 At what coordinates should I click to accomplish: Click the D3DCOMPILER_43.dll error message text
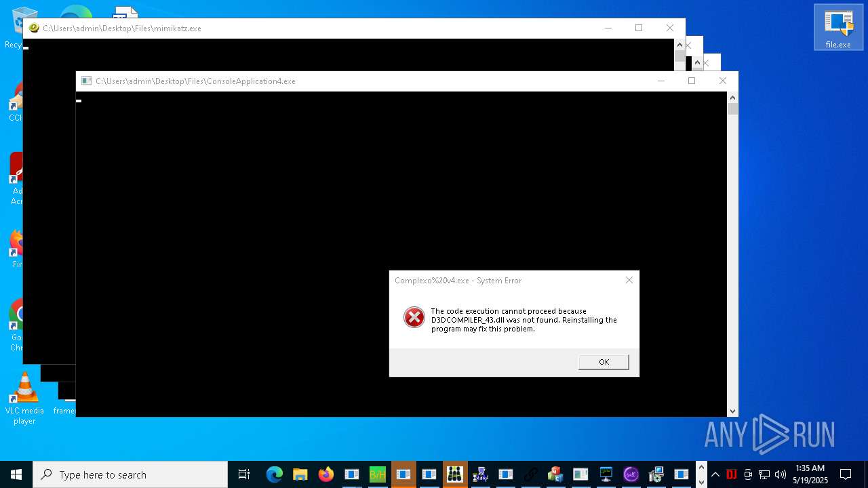(x=524, y=320)
